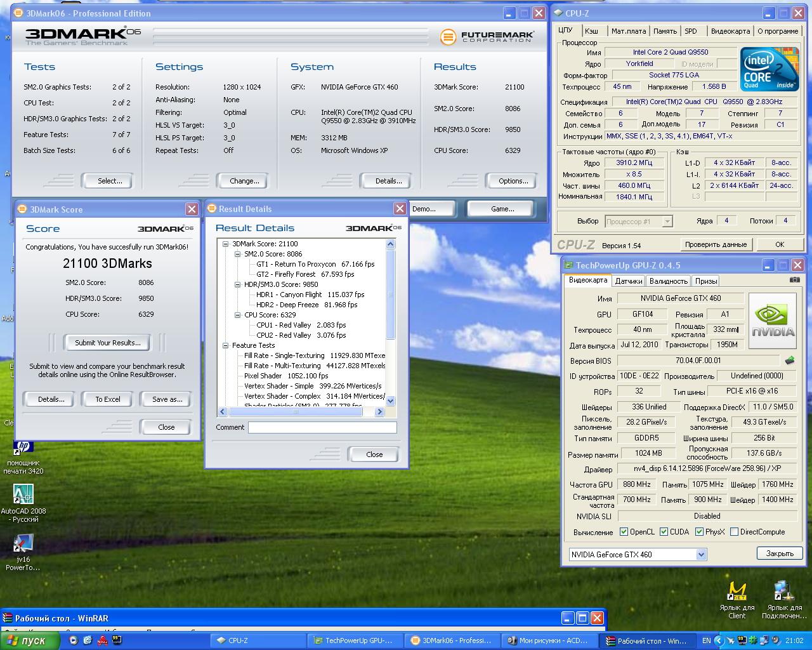
Task: Toggle the PhysX checkbox
Action: [699, 532]
